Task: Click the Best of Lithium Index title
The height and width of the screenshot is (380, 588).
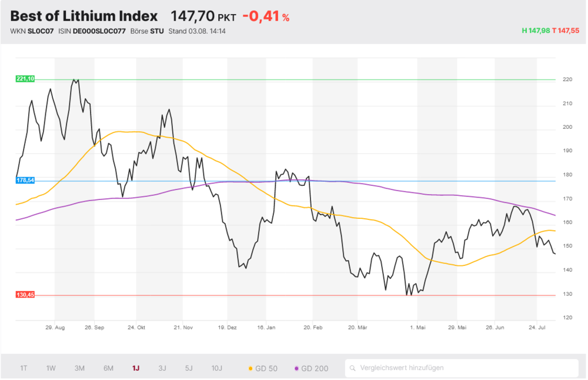Action: click(x=84, y=16)
